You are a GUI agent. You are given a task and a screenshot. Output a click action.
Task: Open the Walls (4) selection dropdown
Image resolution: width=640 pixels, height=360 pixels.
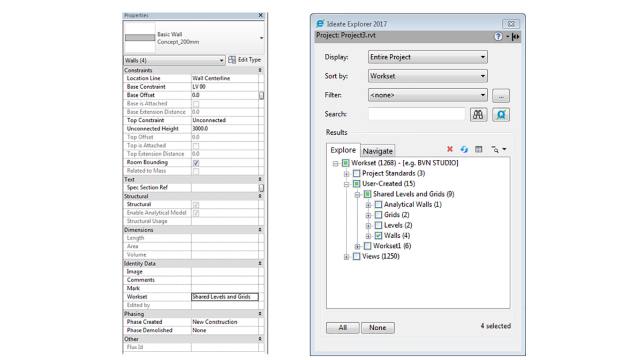(x=174, y=60)
